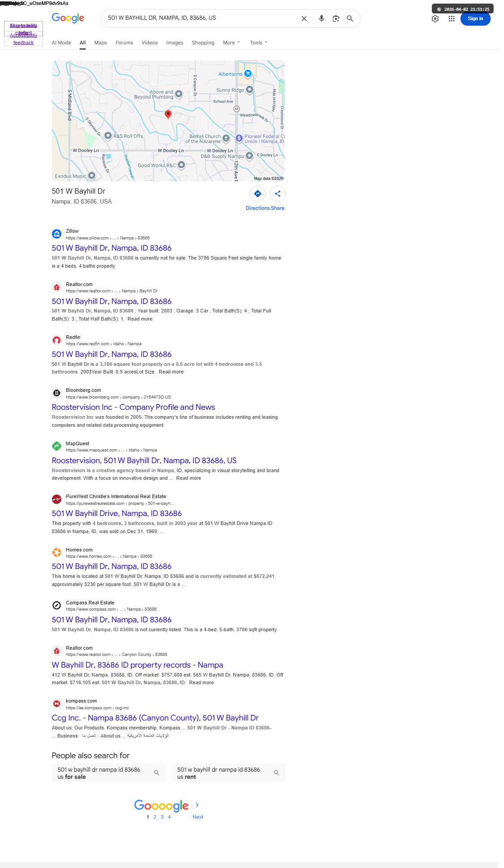Go to next page via the arrow icon
The height and width of the screenshot is (868, 504).
197,805
